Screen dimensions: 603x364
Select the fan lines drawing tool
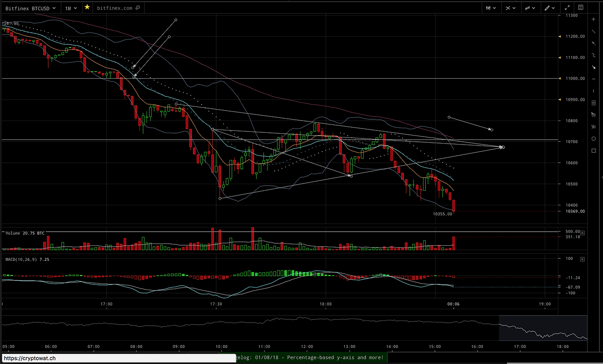click(x=594, y=115)
